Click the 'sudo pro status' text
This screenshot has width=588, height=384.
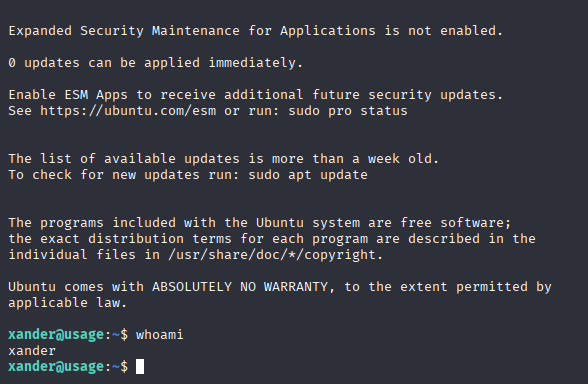[348, 111]
